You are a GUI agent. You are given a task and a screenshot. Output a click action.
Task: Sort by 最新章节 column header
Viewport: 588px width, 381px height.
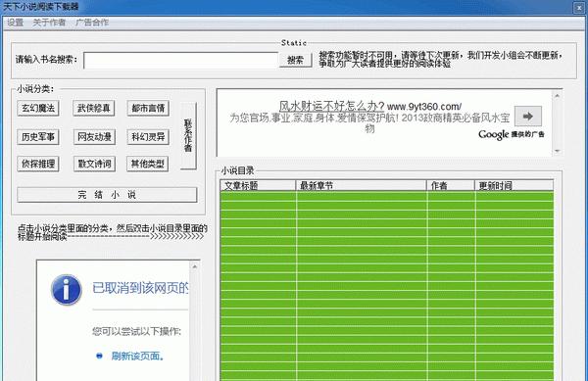362,185
